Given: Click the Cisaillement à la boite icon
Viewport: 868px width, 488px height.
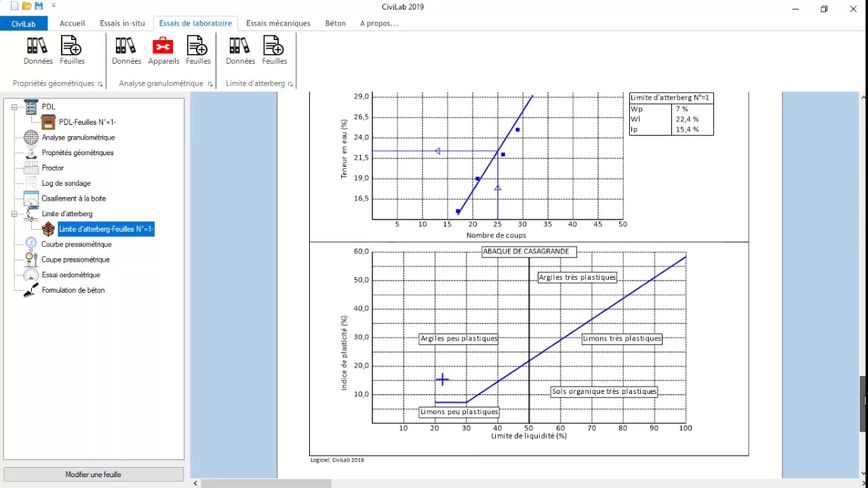Looking at the screenshot, I should (x=31, y=199).
